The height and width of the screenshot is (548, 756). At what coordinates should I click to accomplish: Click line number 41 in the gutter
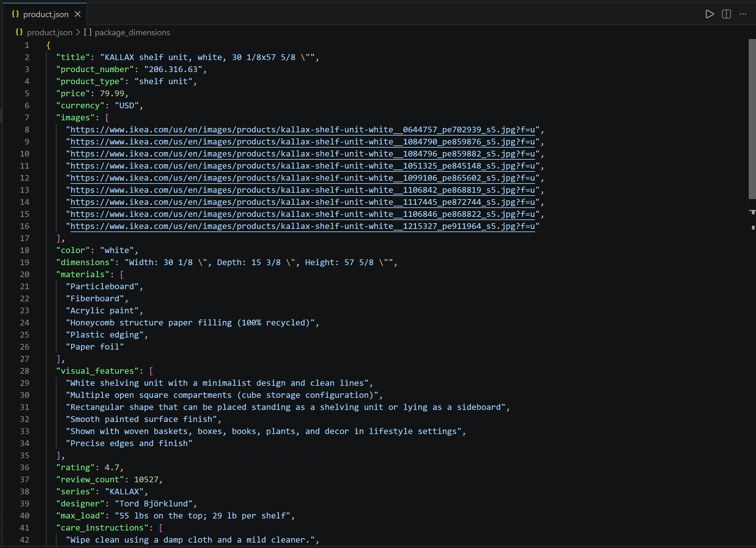coord(25,528)
